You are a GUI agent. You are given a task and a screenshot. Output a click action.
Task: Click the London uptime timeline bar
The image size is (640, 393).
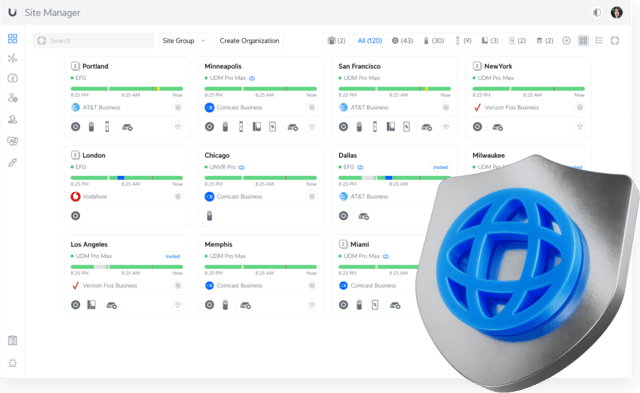(x=127, y=178)
